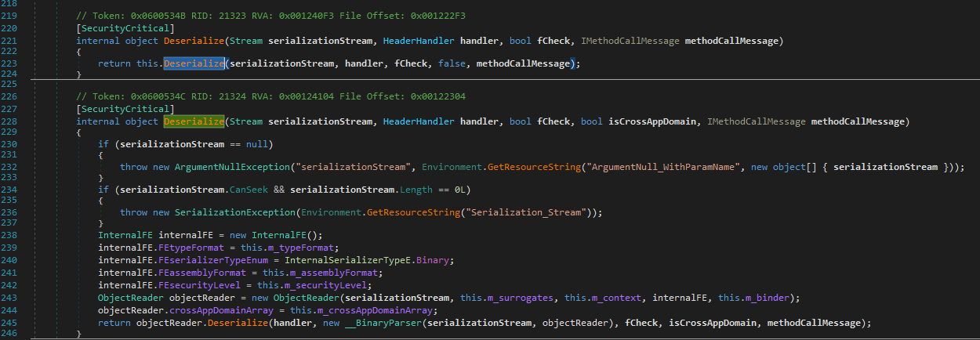
Task: Click line number 238 in the gutter
Action: point(10,235)
